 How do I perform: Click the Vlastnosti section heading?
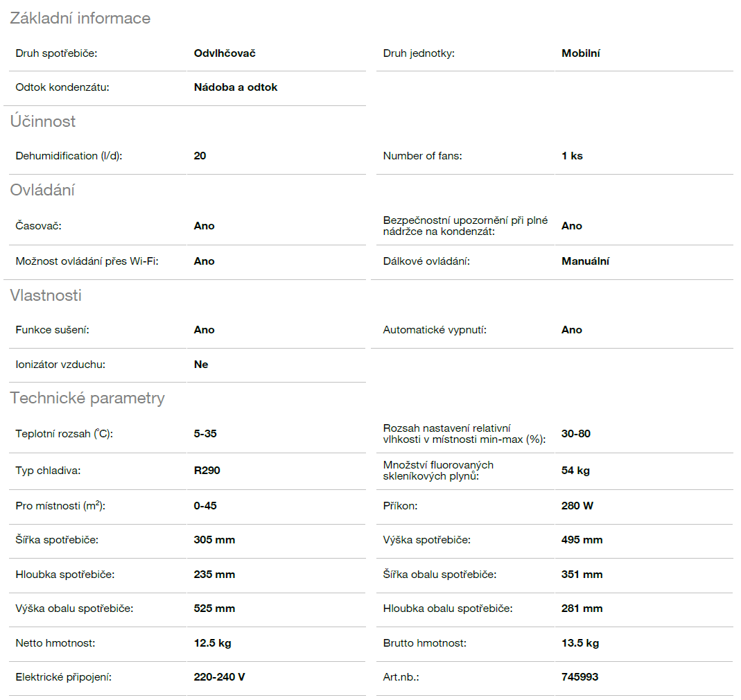tap(46, 296)
